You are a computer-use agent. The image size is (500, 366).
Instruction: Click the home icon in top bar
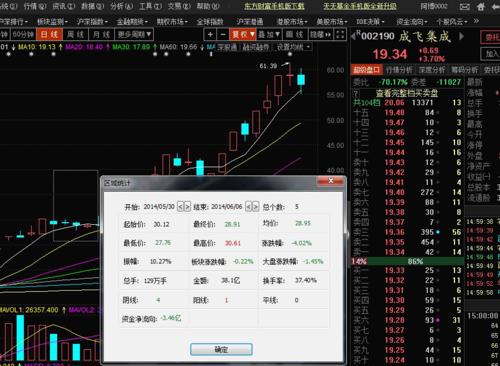click(x=481, y=6)
